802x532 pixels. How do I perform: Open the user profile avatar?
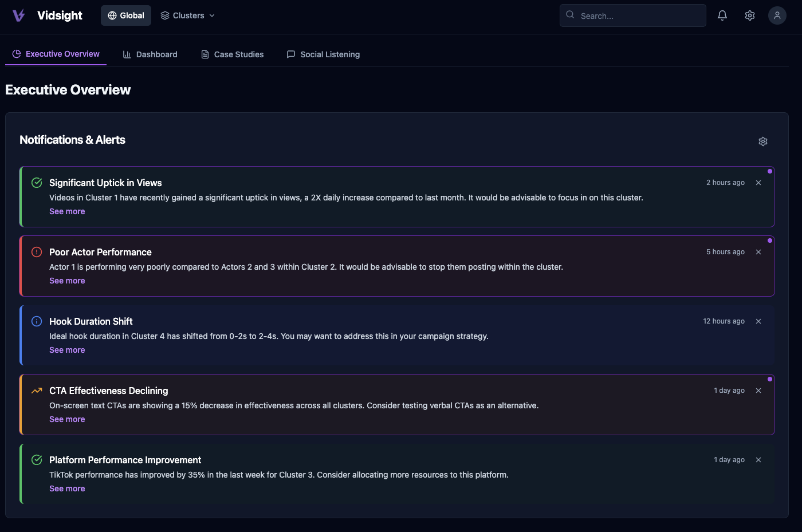[x=777, y=15]
